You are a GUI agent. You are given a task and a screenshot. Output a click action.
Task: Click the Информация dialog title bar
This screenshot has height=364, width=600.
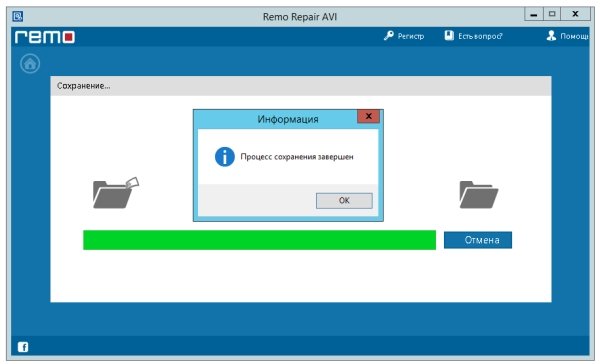click(x=276, y=119)
